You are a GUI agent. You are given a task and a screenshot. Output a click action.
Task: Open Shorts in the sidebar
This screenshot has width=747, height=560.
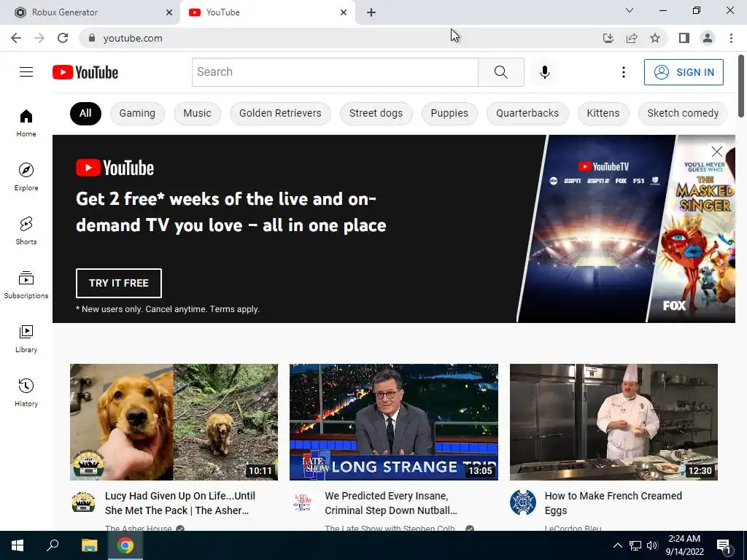tap(26, 231)
